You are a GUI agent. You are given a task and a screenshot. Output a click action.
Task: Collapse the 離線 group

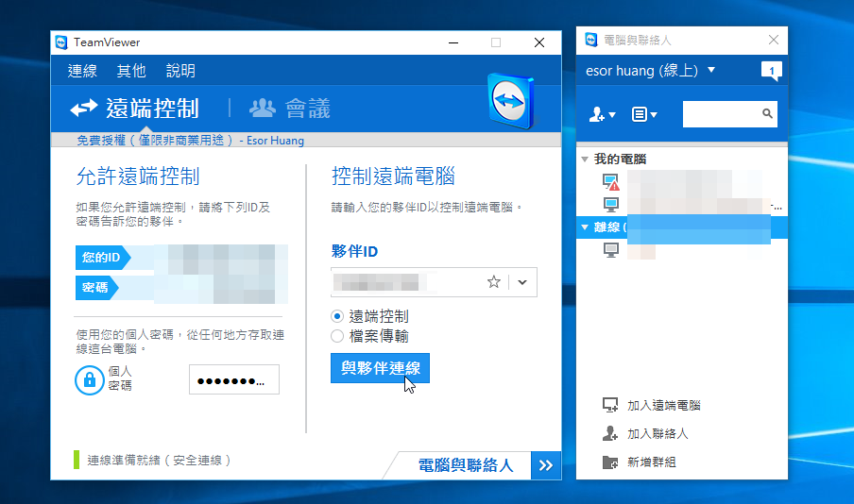(585, 227)
